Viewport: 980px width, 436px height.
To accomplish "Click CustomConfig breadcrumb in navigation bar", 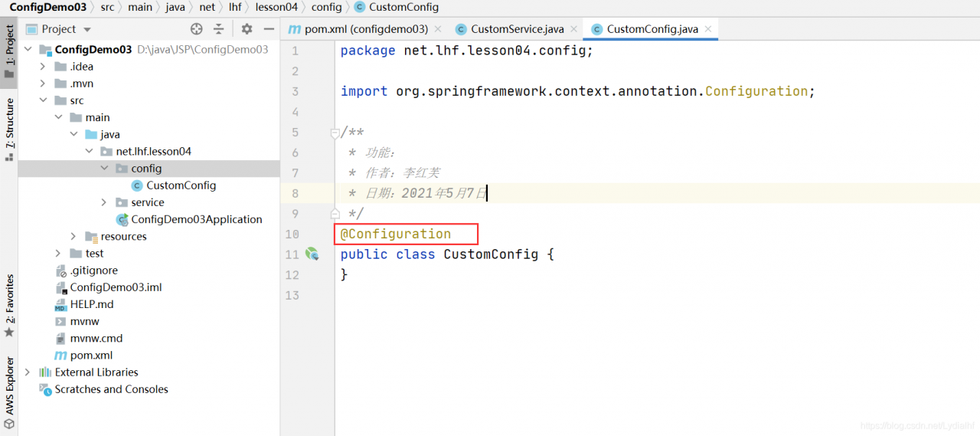I will pos(397,8).
